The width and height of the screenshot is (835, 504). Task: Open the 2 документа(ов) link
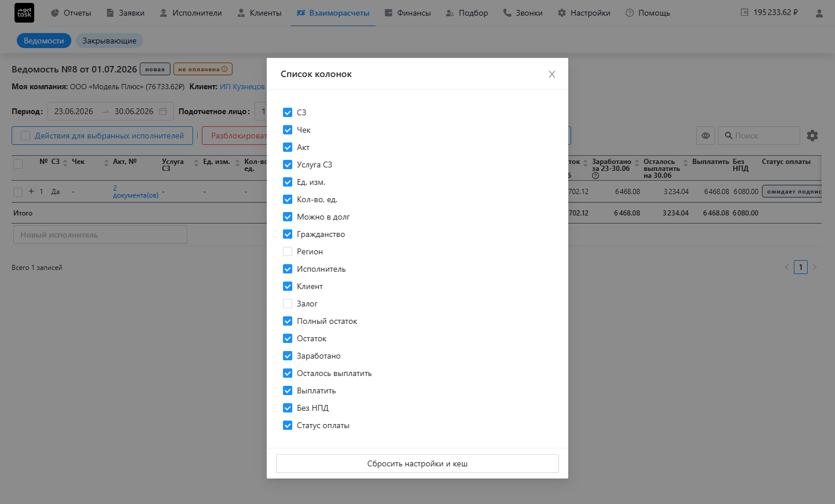pos(136,192)
